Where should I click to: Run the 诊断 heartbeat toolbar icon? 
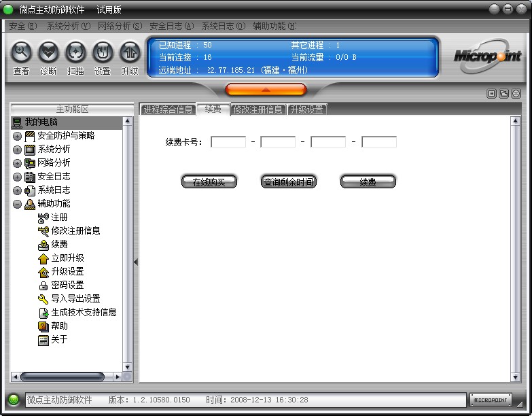tap(48, 52)
